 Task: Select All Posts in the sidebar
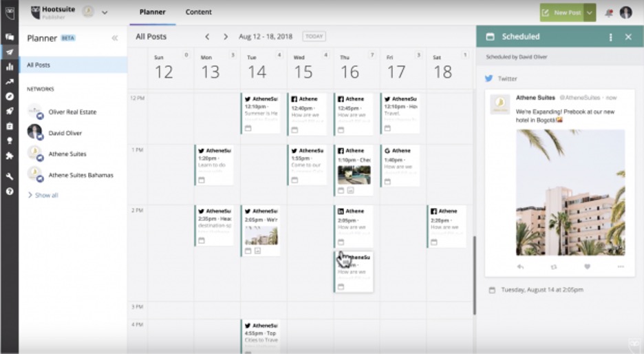click(x=73, y=65)
